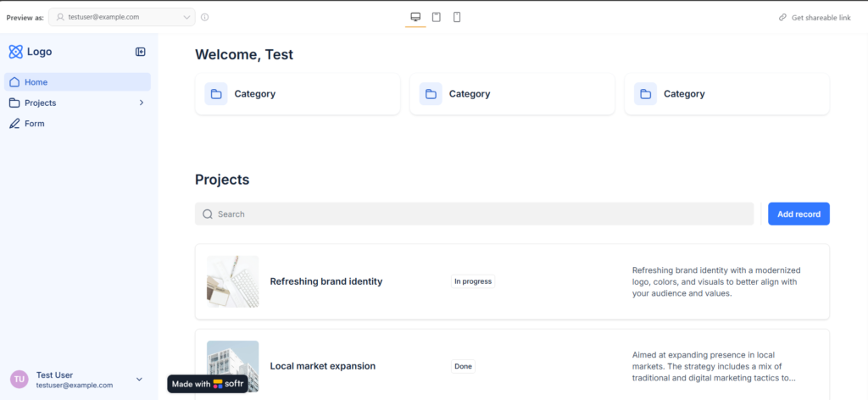Screen dimensions: 868x400
Task: Click the Local market expansion description text
Action: click(714, 366)
